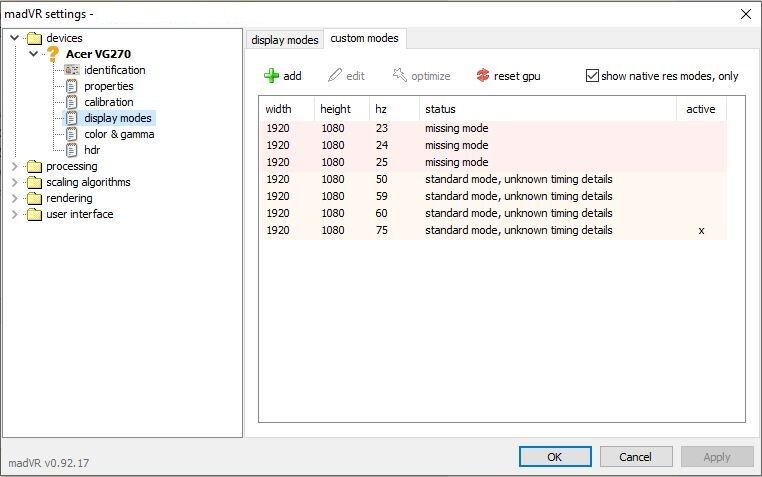Sort by the hz column header

[x=394, y=109]
